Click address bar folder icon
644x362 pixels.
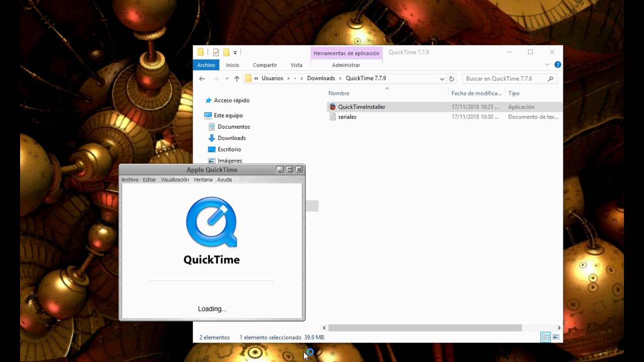coord(248,78)
